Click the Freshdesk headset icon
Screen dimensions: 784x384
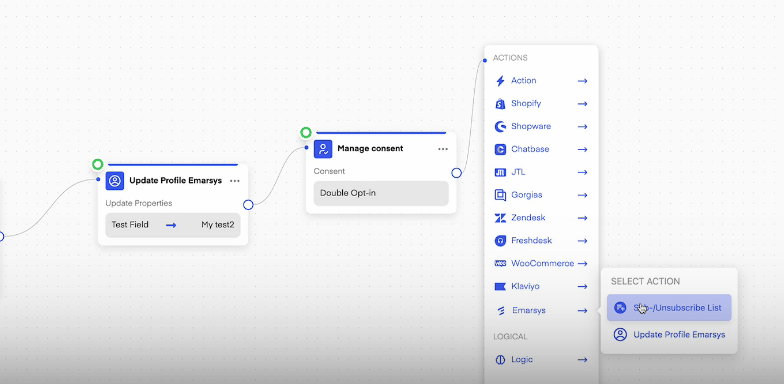pos(500,240)
